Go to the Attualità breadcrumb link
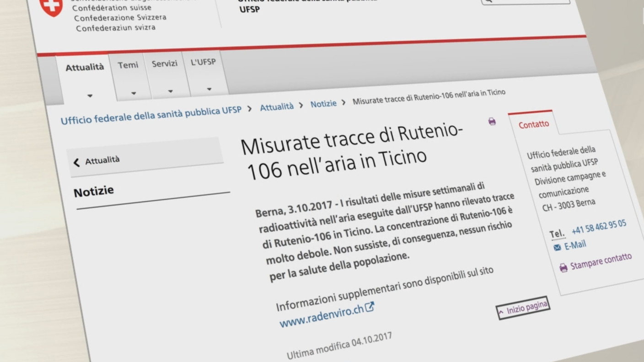644x362 pixels. 277,107
